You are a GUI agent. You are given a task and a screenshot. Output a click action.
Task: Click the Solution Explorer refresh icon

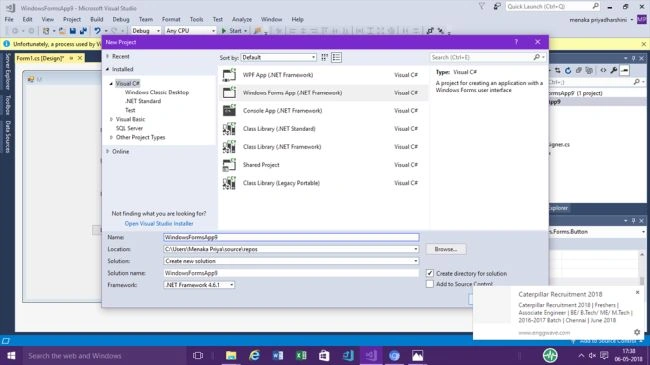(568, 71)
